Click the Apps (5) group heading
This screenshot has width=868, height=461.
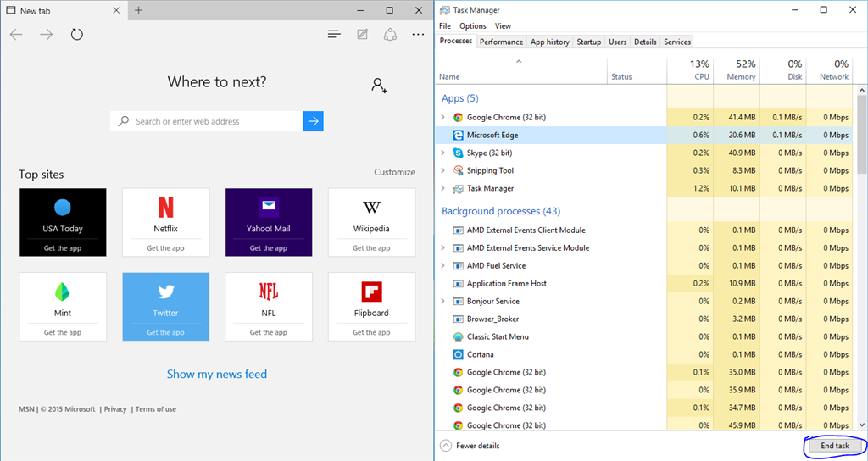tap(460, 98)
